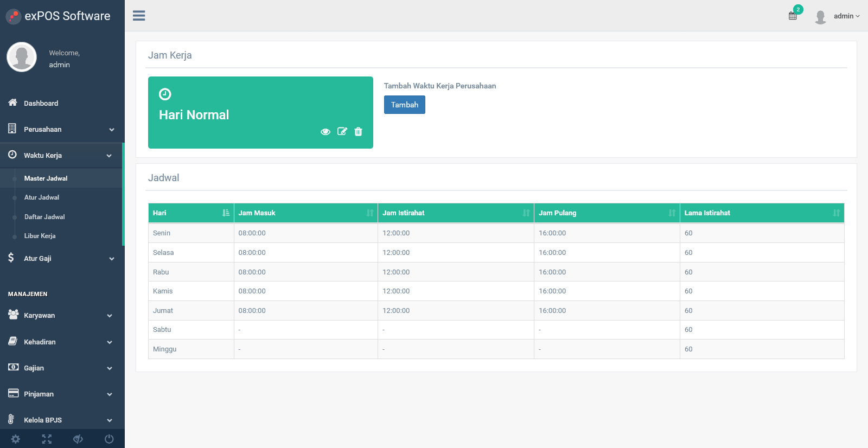Sort the table by Lama Istirahat
This screenshot has height=448, width=868.
(x=762, y=213)
